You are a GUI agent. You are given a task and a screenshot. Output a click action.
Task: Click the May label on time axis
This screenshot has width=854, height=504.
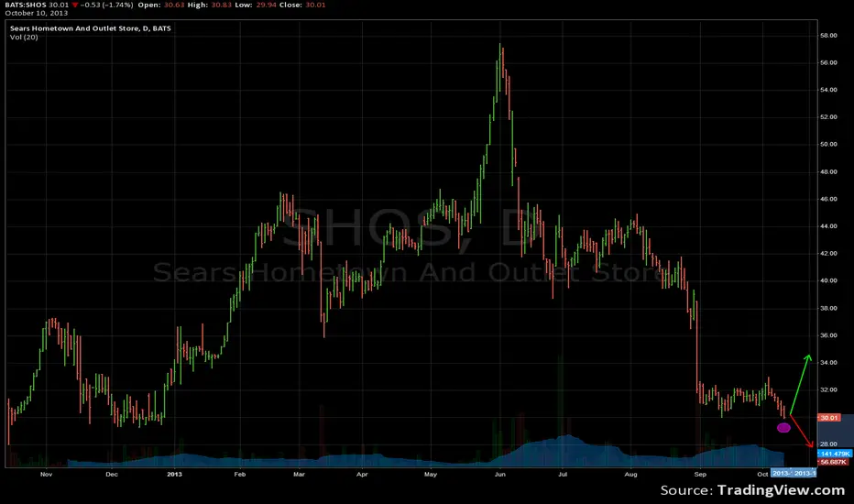coord(431,474)
